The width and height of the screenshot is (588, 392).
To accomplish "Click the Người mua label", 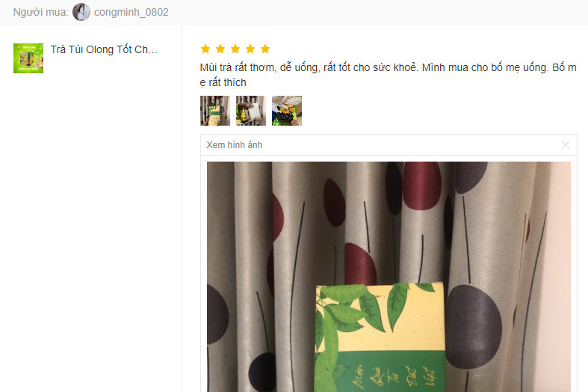I will coord(41,13).
